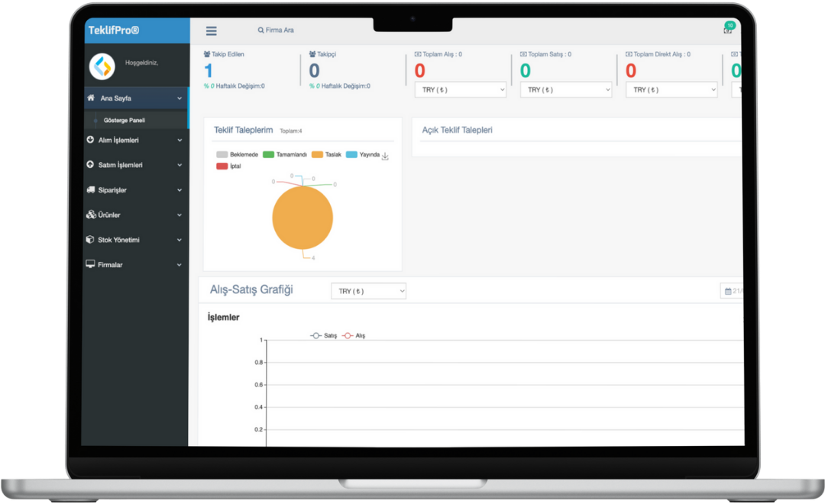The image size is (825, 504).
Task: Open notifications icon with badge 10
Action: pos(729,28)
